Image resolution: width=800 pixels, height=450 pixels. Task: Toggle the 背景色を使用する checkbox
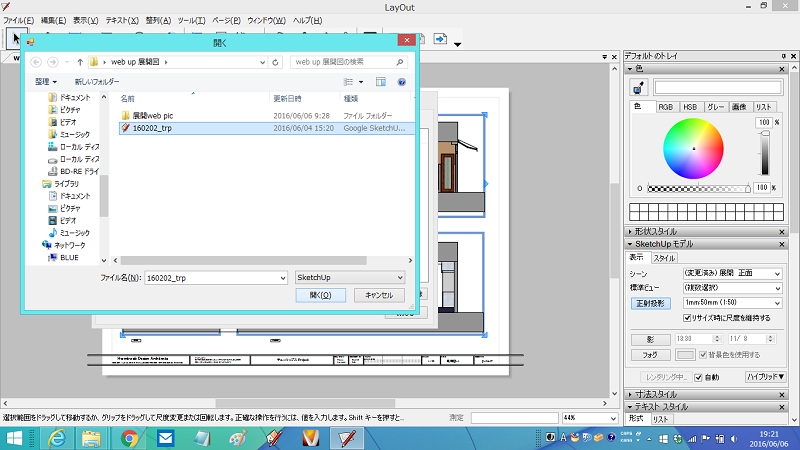(x=701, y=354)
